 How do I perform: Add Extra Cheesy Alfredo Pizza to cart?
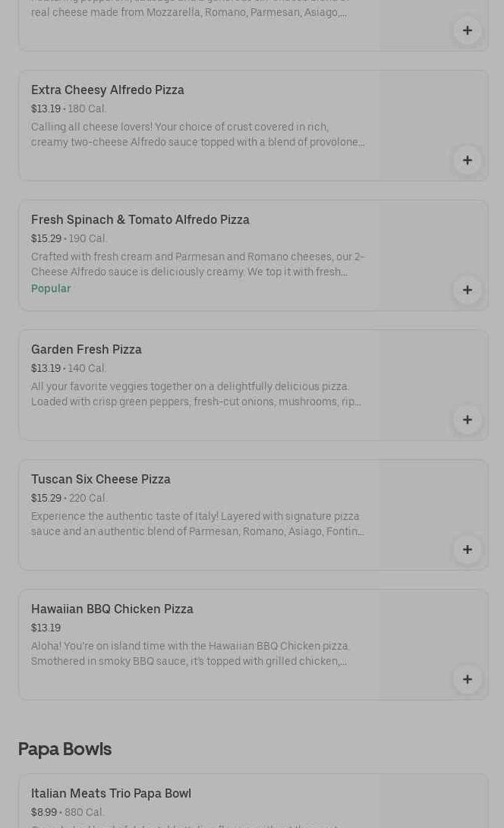[467, 160]
